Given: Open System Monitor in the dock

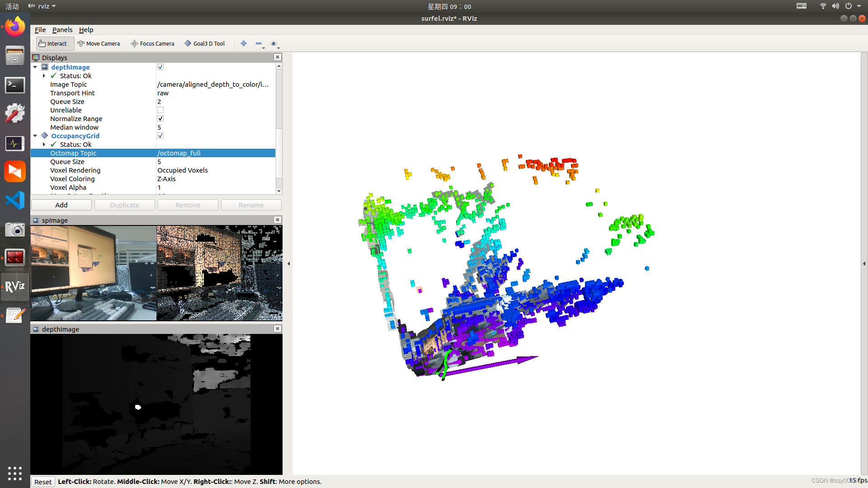Looking at the screenshot, I should click(15, 143).
